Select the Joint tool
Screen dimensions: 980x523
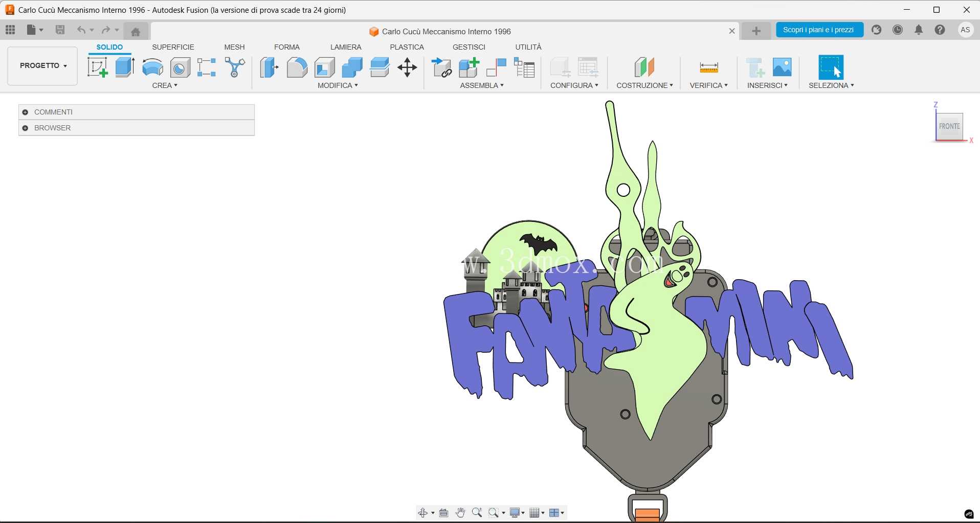click(496, 67)
